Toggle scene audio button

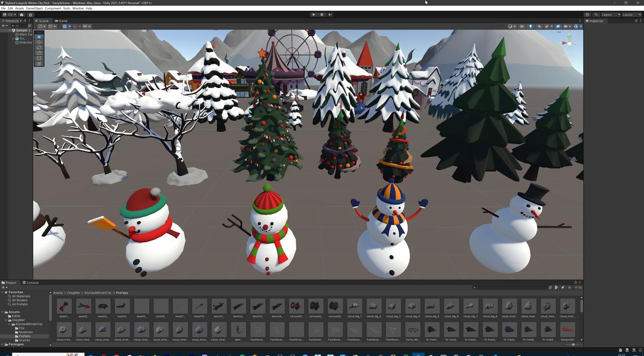539,26
